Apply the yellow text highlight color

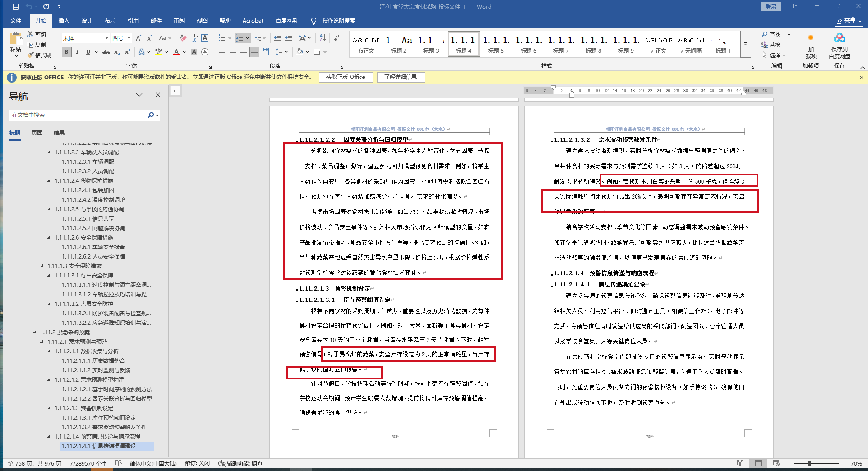coord(158,52)
